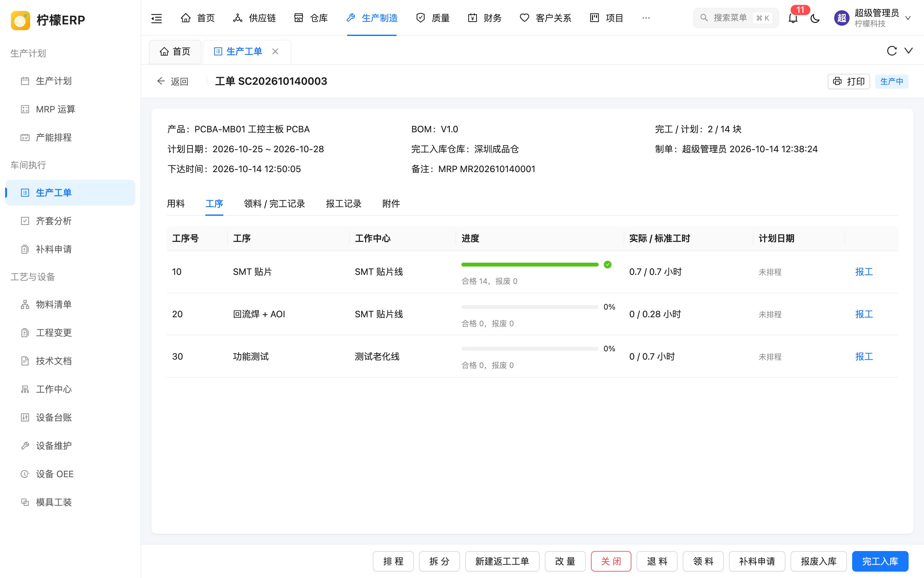Open 生产计划 in the sidebar

(70, 81)
